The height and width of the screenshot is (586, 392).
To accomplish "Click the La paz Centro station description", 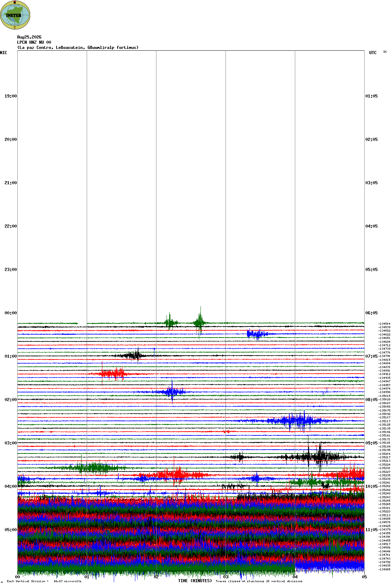I will pyautogui.click(x=78, y=48).
